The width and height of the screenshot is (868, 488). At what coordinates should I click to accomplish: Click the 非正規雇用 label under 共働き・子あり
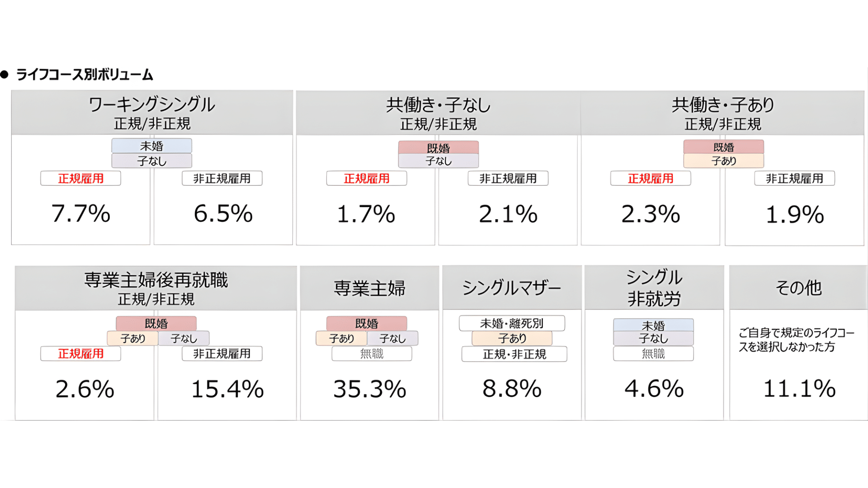794,178
